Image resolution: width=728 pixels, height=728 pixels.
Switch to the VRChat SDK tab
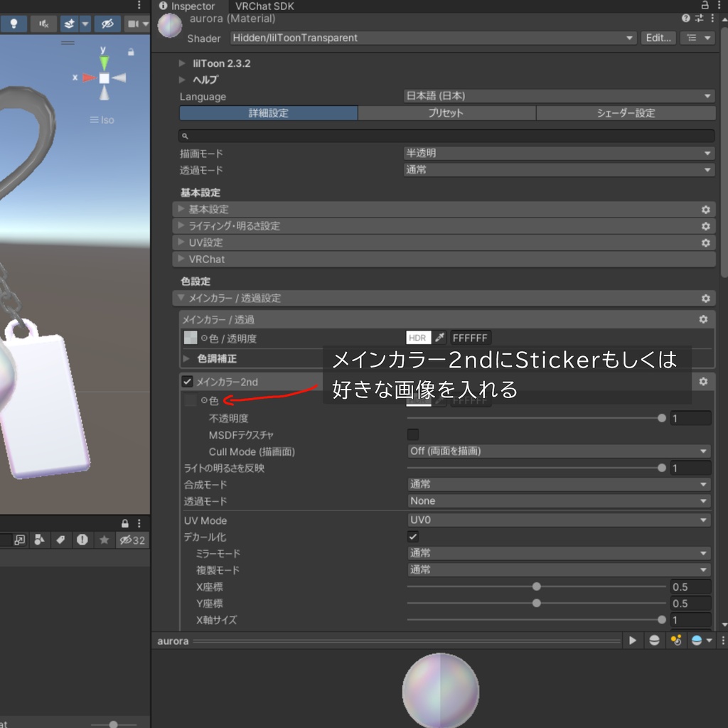click(264, 6)
